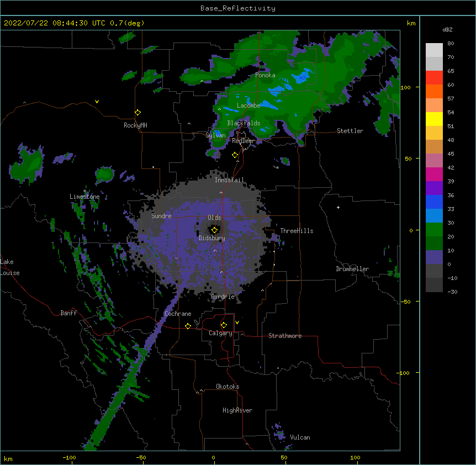476x465 pixels.
Task: Click the asterisk marker above Limestone label
Action: [x=85, y=191]
